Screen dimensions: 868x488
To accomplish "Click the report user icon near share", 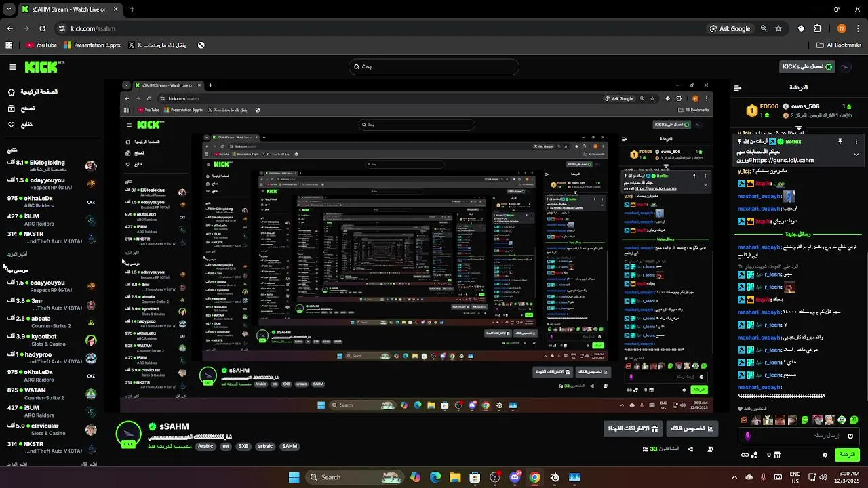I will [x=710, y=449].
